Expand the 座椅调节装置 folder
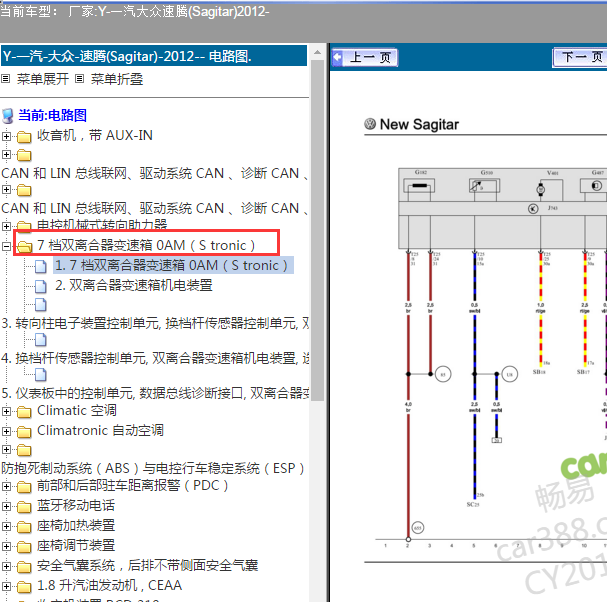Image resolution: width=607 pixels, height=602 pixels. point(6,547)
